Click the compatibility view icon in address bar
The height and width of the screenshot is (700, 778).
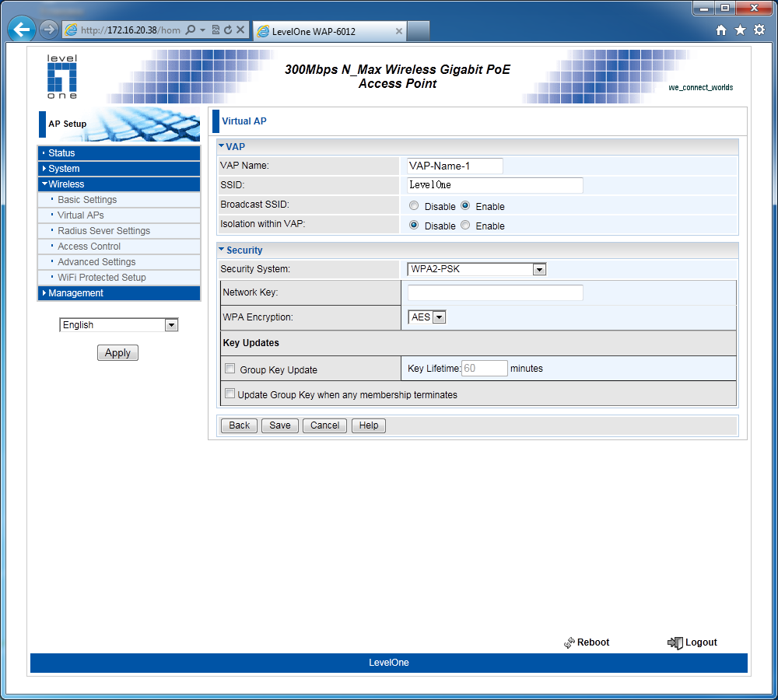click(216, 30)
